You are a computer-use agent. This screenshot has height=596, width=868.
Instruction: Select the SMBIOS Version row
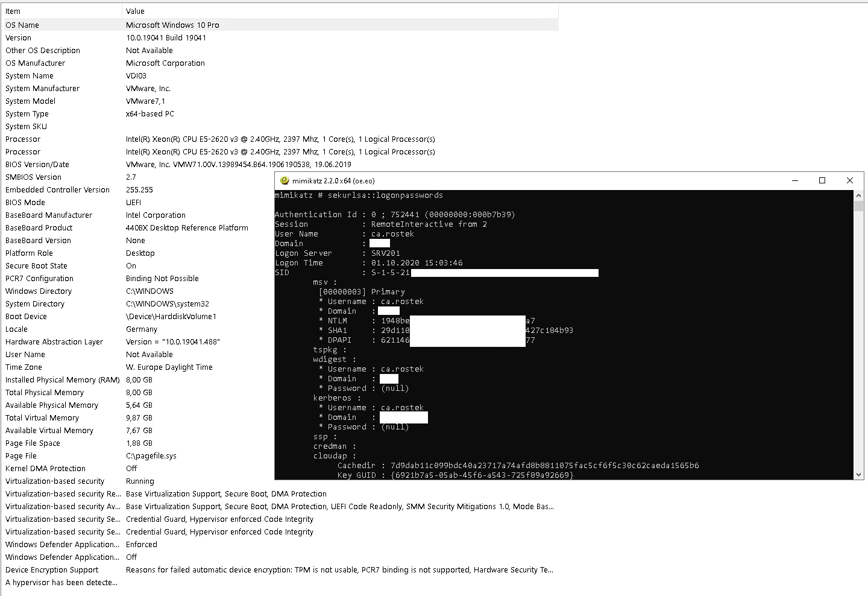[137, 177]
